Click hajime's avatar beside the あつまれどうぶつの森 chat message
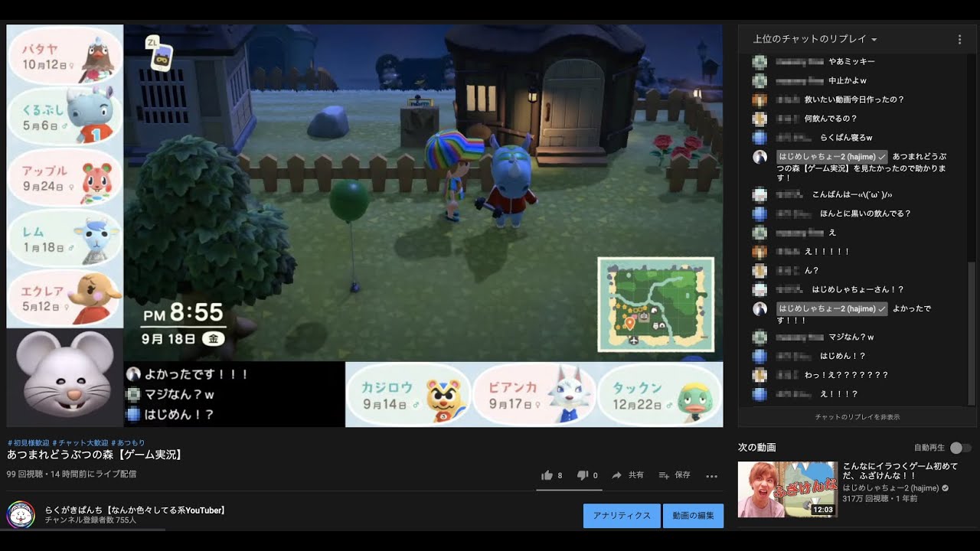The height and width of the screenshot is (551, 980). (759, 156)
